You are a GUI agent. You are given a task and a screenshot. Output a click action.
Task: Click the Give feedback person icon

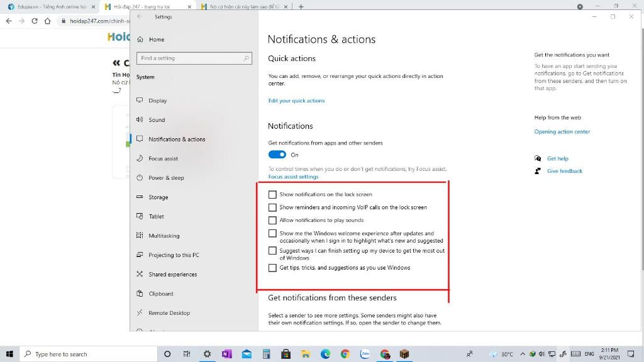pos(538,171)
